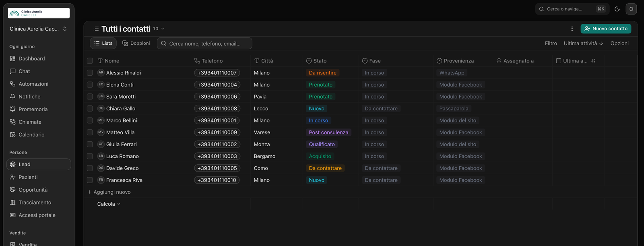Click Assegnato a column person icon
This screenshot has width=644, height=246.
(499, 61)
